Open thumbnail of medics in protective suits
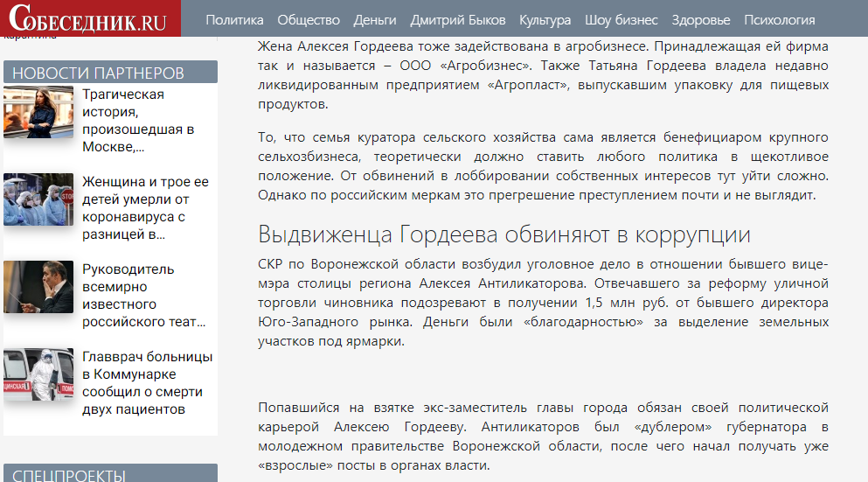 [38, 199]
